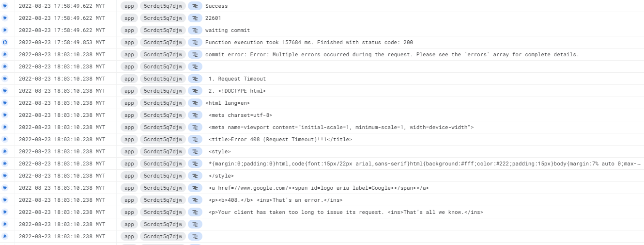Click the debug severity icon on Function execution row
The height and width of the screenshot is (245, 644).
point(5,42)
